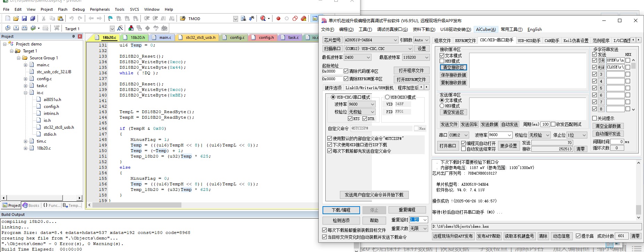Viewport: 644px width, 252px height.
Task: Click 下载/编程 button
Action: tap(341, 210)
